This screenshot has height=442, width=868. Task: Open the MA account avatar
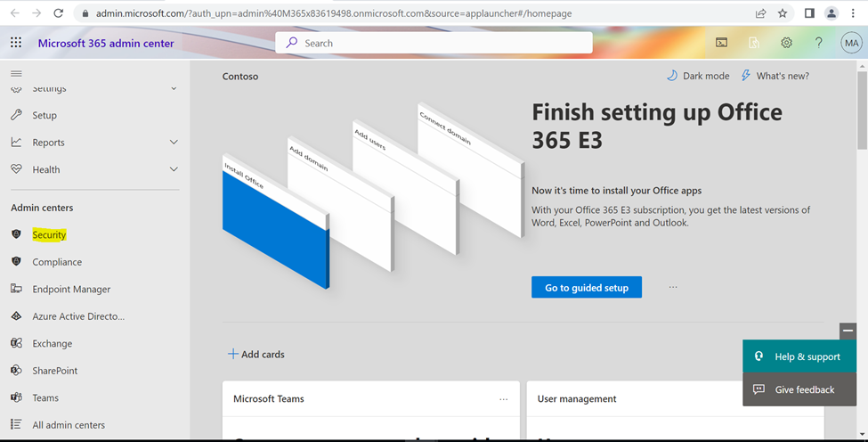(x=851, y=43)
